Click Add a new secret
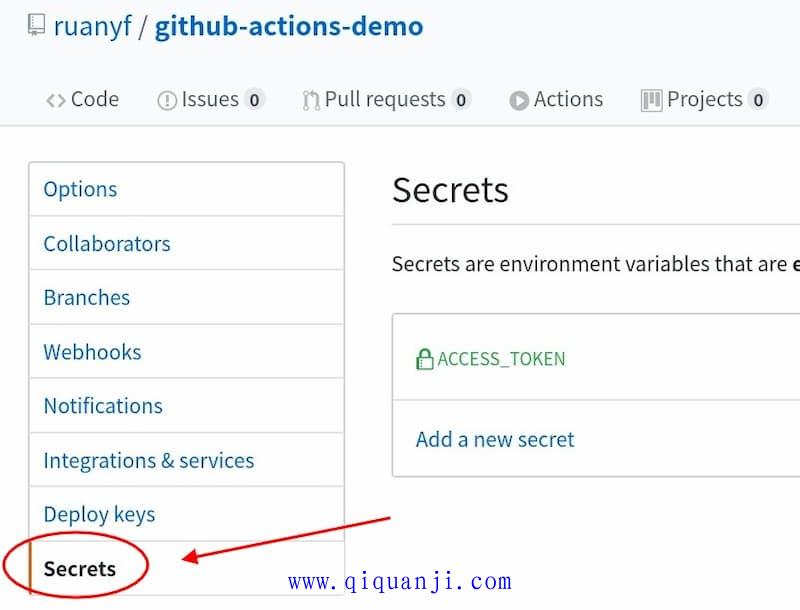 (495, 439)
